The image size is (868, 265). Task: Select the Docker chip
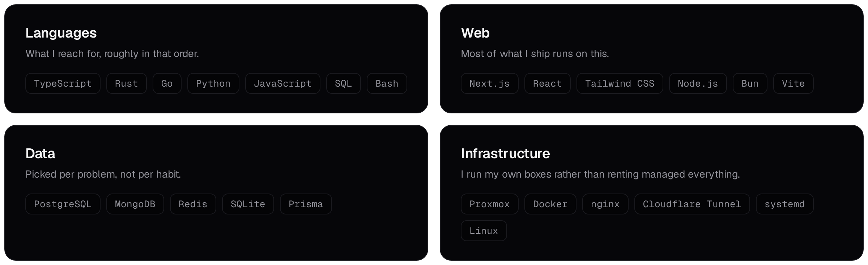pos(550,204)
